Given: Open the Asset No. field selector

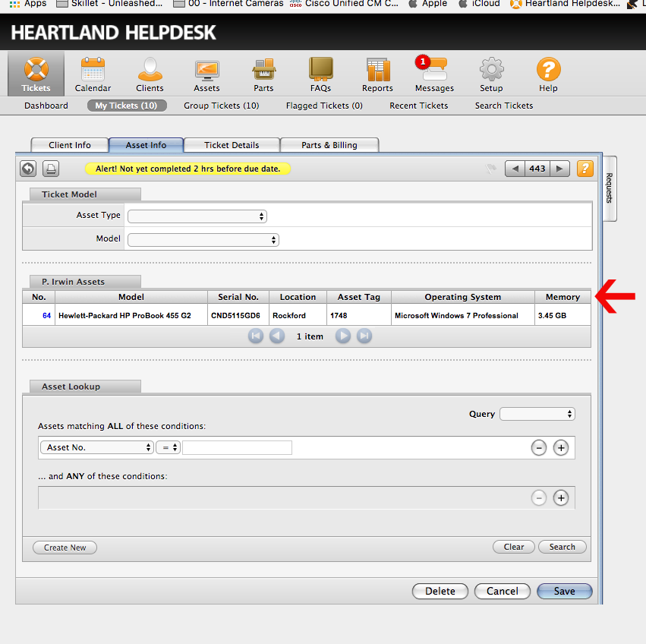Looking at the screenshot, I should 97,447.
